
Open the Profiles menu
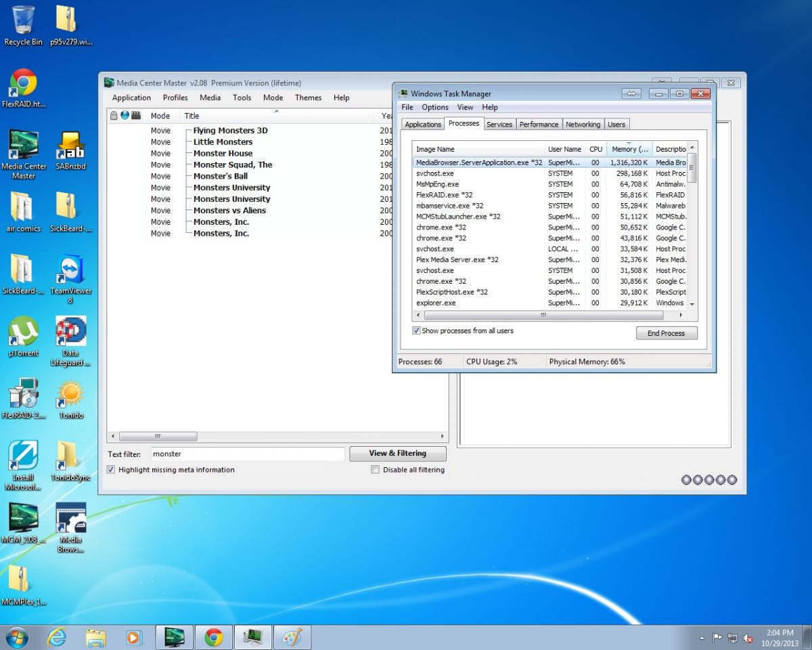[175, 97]
